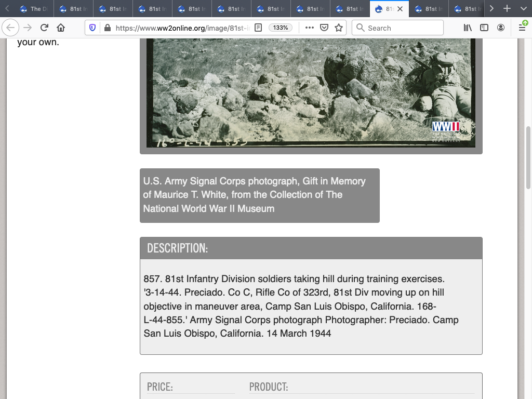Toggle reader view for this page

[x=258, y=28]
